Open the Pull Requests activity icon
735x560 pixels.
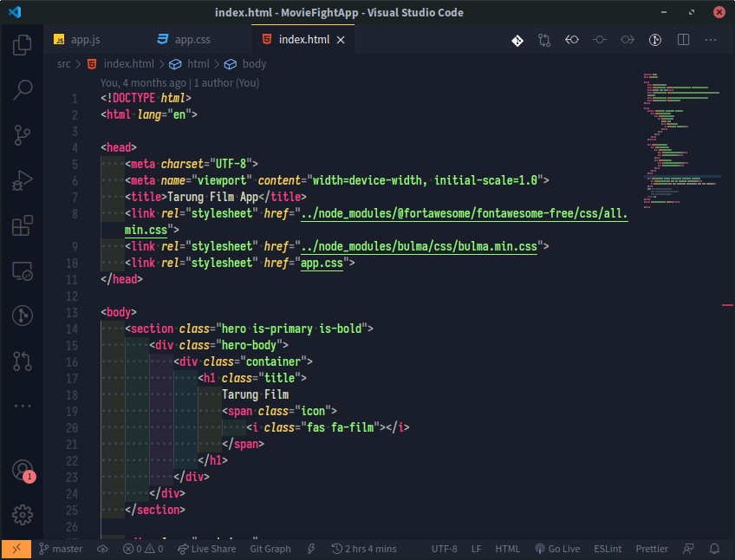(22, 361)
